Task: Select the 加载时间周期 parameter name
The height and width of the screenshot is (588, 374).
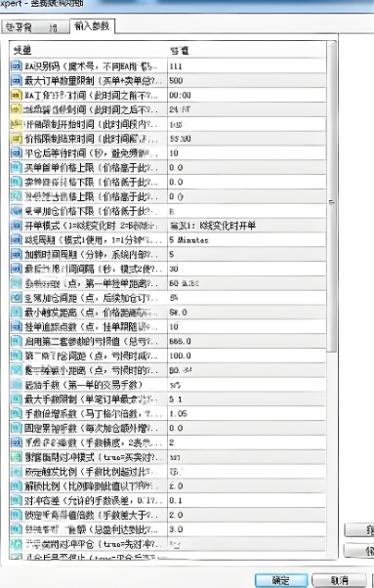Action: [x=91, y=254]
